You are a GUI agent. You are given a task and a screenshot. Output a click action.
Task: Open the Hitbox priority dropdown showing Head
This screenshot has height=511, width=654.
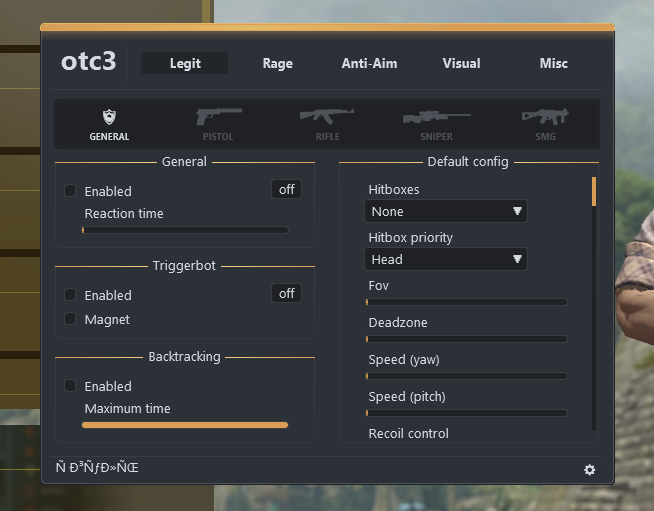446,259
